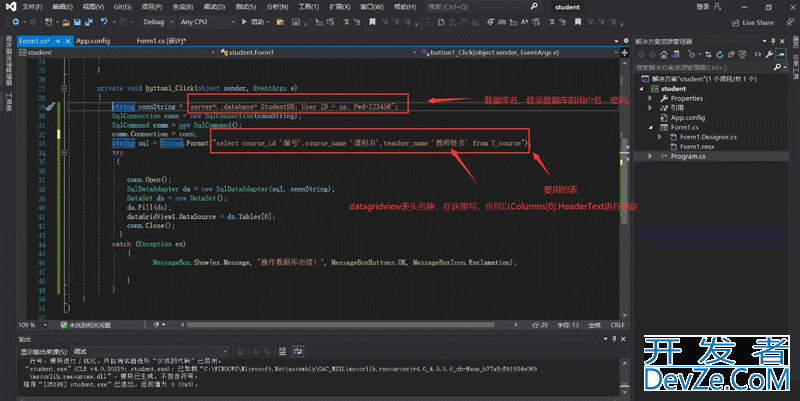Open the Git(G) menu
Screen dimensions: 800x401
[122, 7]
